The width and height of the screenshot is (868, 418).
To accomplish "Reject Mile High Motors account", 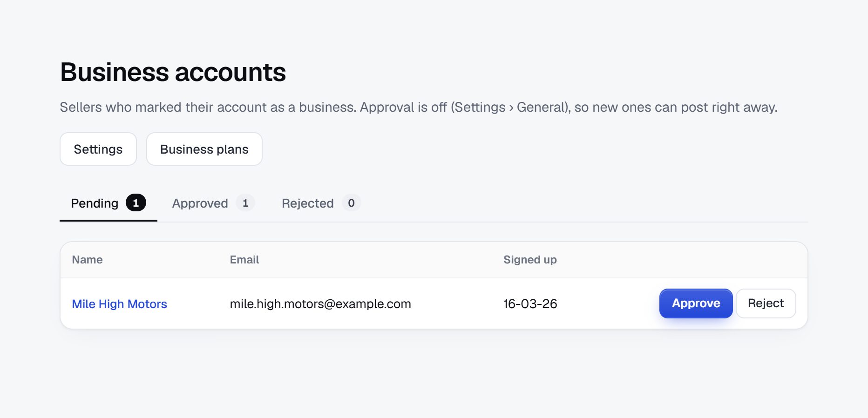I will [766, 303].
